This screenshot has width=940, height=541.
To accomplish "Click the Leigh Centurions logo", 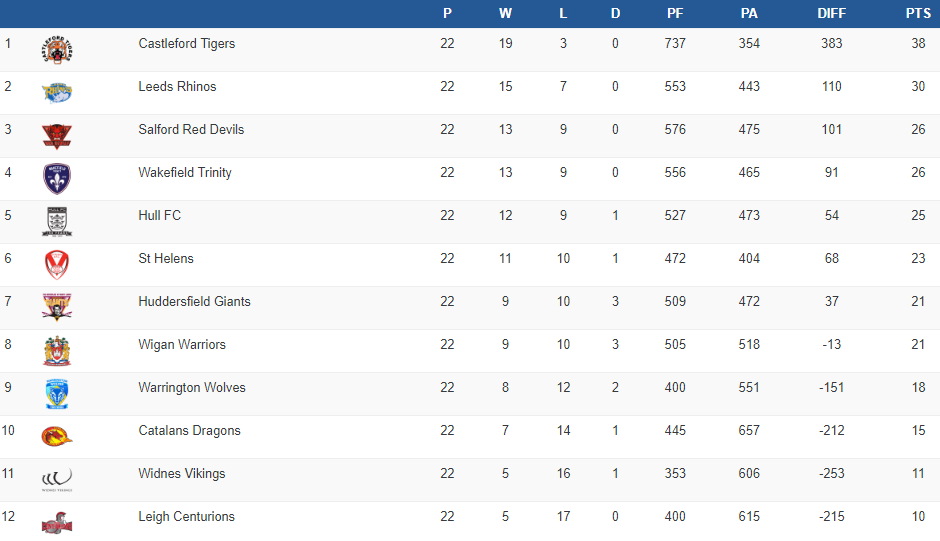I will [57, 522].
